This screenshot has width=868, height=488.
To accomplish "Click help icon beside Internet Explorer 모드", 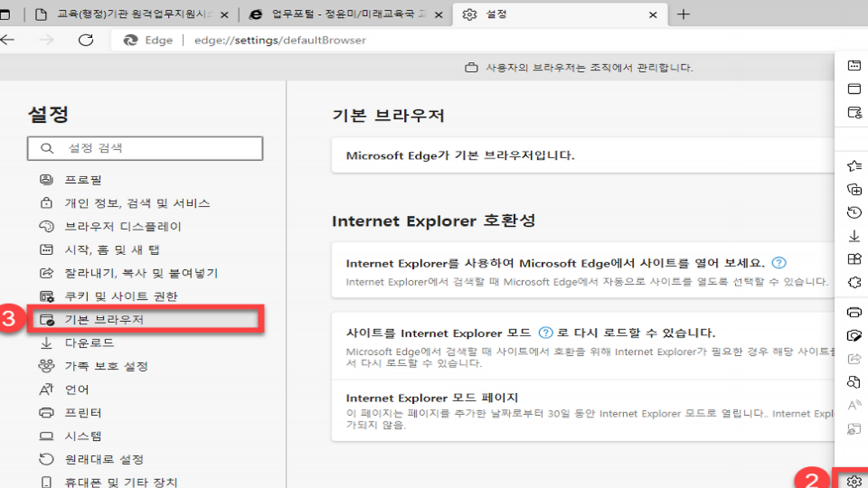I will pyautogui.click(x=546, y=333).
